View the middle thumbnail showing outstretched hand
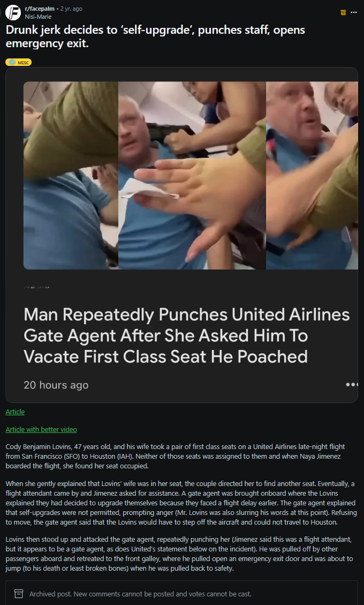This screenshot has height=605, width=364. (x=192, y=176)
